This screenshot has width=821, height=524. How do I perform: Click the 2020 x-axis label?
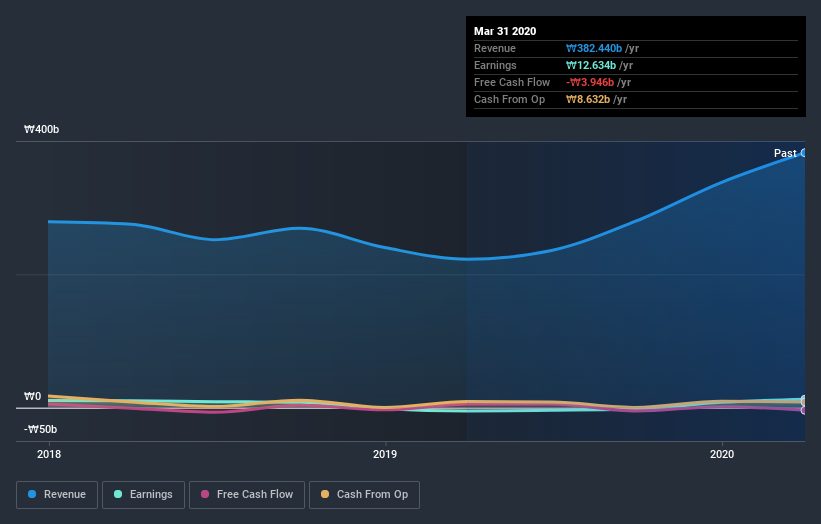[722, 454]
